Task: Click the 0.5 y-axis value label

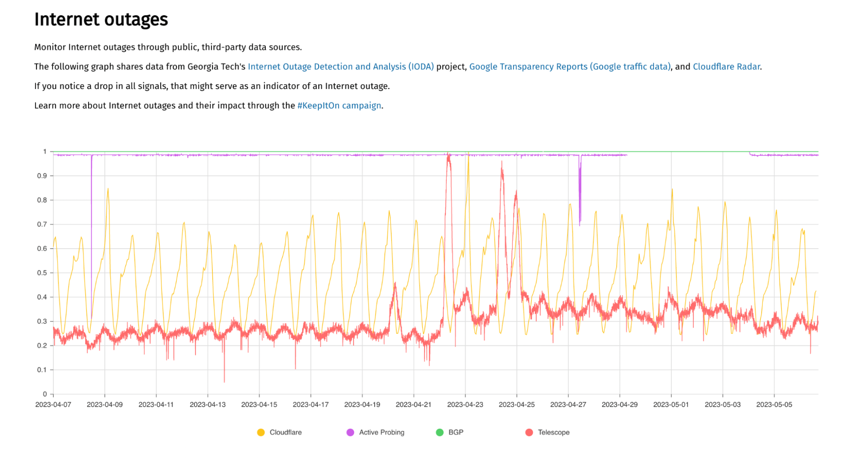Action: (x=42, y=273)
